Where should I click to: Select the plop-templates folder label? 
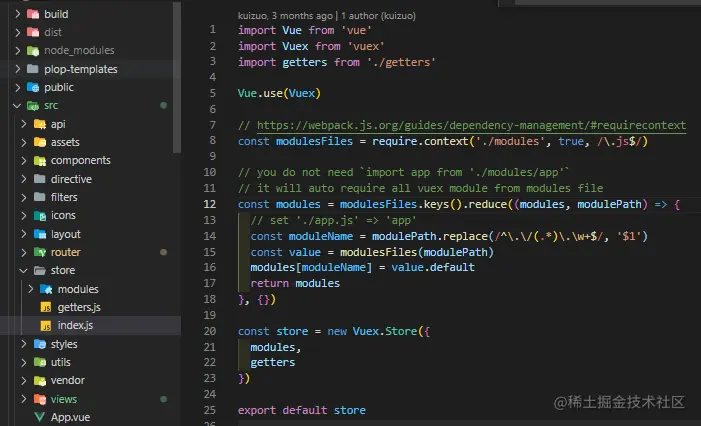click(80, 69)
